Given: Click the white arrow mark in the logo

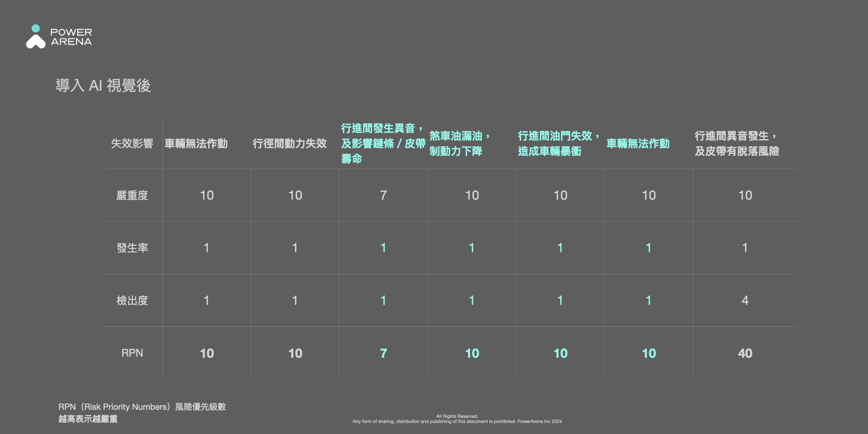Looking at the screenshot, I should [x=36, y=42].
